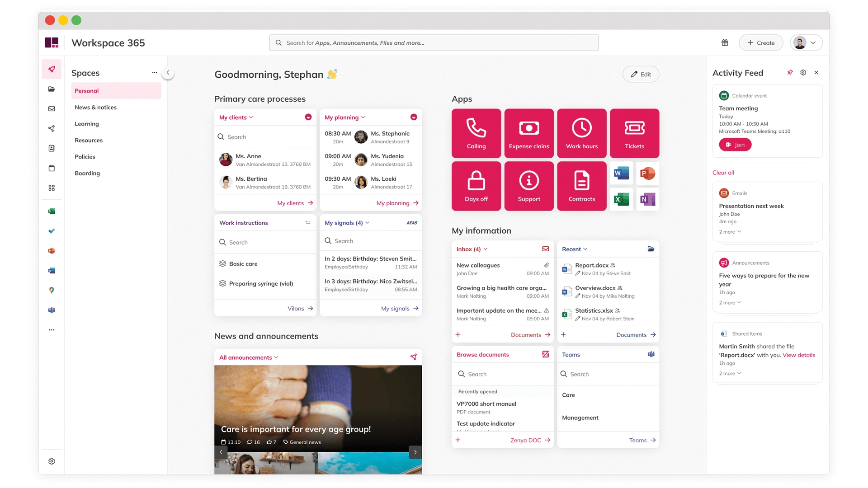This screenshot has width=868, height=488.
Task: Expand 2 more under Announcements
Action: point(730,303)
